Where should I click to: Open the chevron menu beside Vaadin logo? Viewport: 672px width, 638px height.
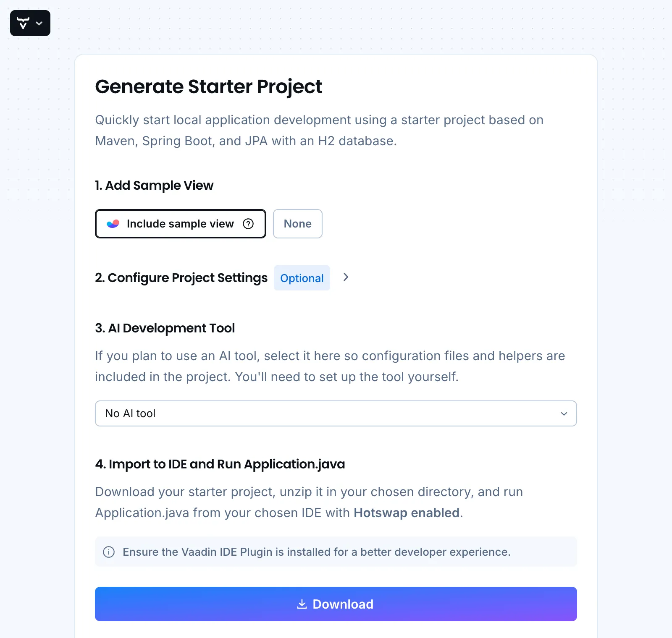39,23
